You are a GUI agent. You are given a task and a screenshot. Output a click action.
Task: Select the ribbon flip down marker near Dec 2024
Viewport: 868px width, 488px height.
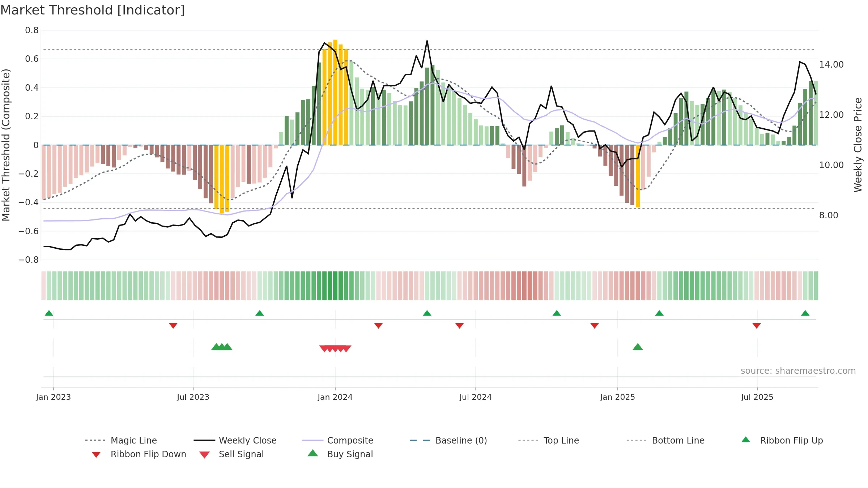click(595, 326)
